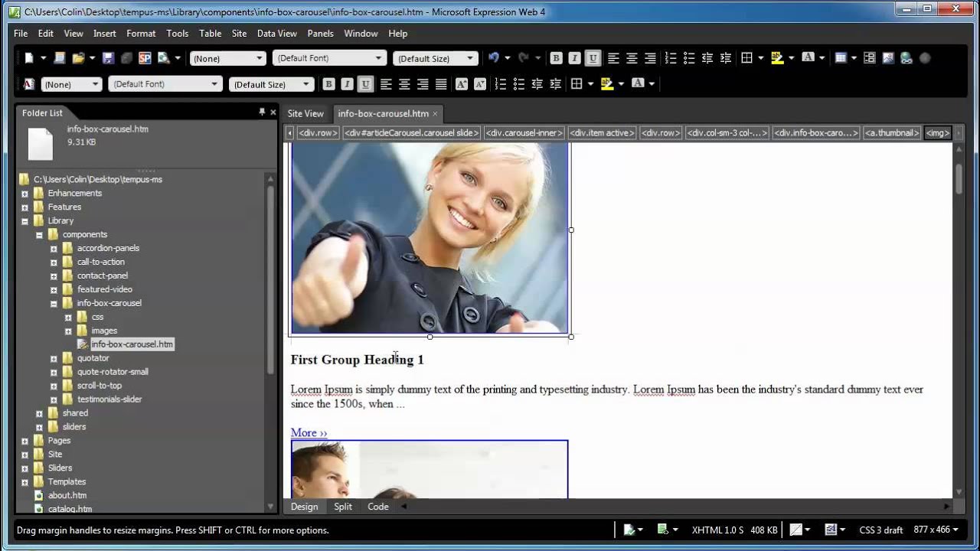The width and height of the screenshot is (980, 551).
Task: Open the Format menu
Action: pos(141,34)
